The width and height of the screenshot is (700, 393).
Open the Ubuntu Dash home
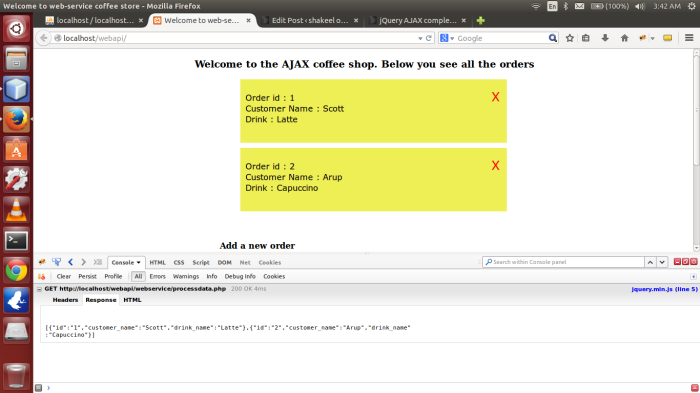16,29
